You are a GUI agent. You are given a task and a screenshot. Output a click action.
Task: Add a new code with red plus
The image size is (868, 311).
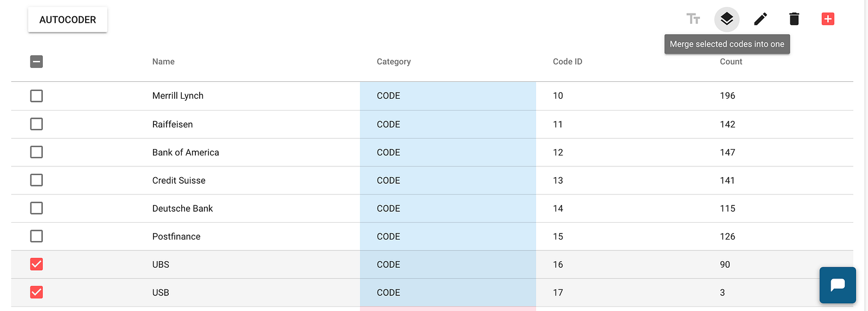[x=828, y=20]
